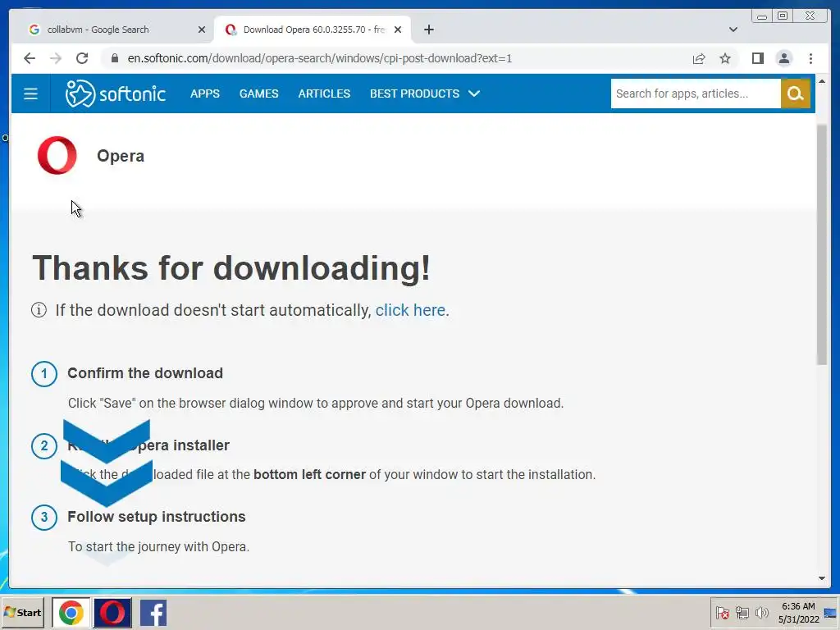Open a new browser tab
This screenshot has height=630, width=840.
coord(428,30)
